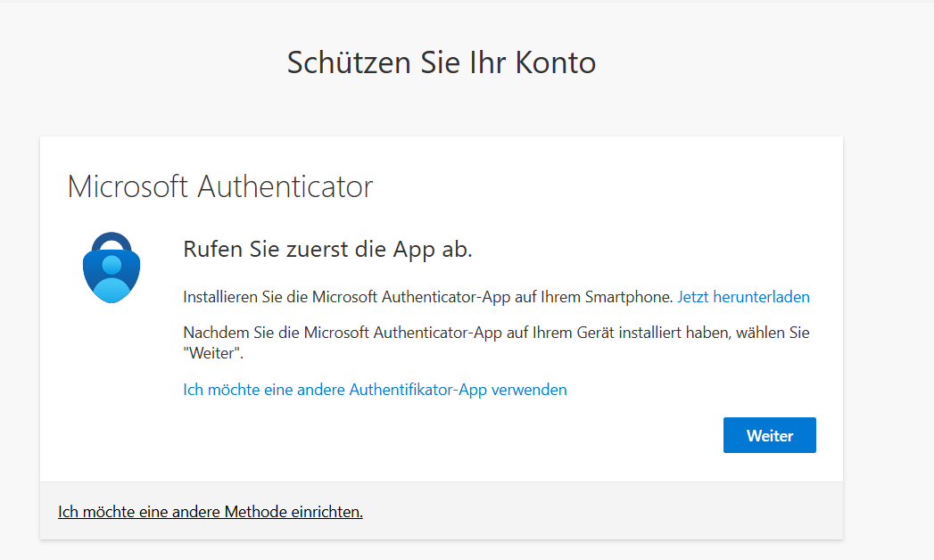Image resolution: width=934 pixels, height=560 pixels.
Task: Choose the andere Authentifikator-App verwenden link
Action: pos(375,390)
